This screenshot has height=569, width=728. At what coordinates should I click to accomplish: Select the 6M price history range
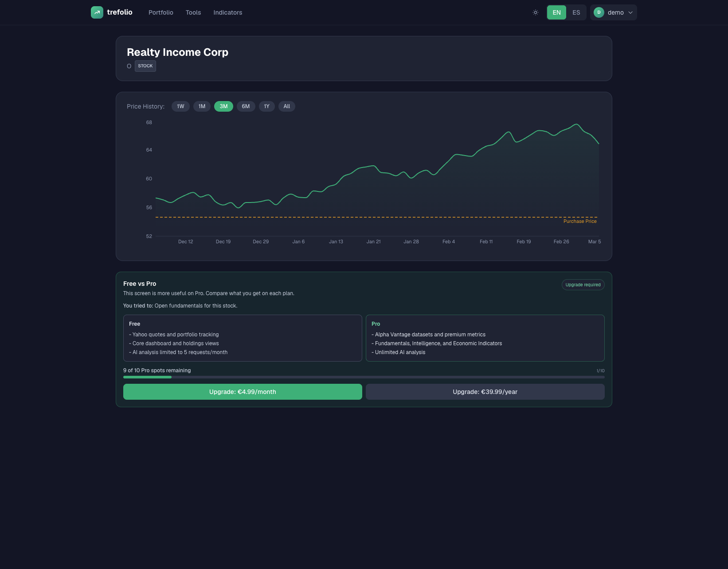click(x=246, y=106)
